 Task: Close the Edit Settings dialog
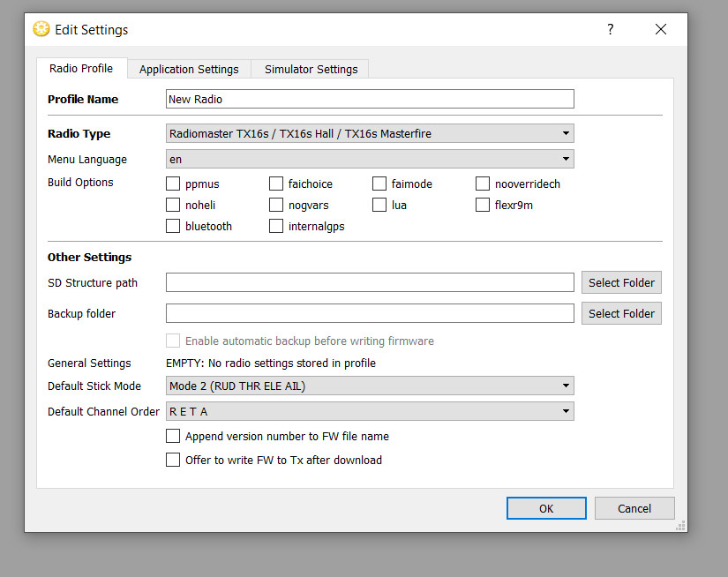point(660,29)
